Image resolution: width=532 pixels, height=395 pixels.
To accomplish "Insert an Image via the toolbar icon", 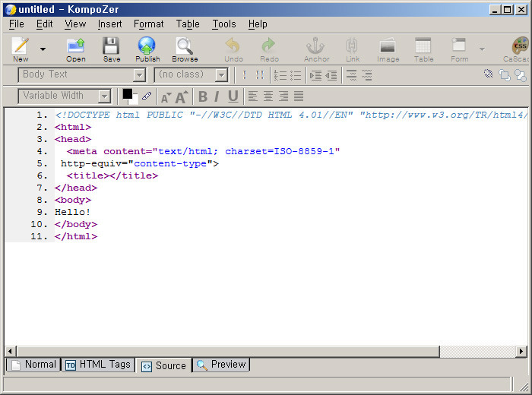I will [388, 46].
